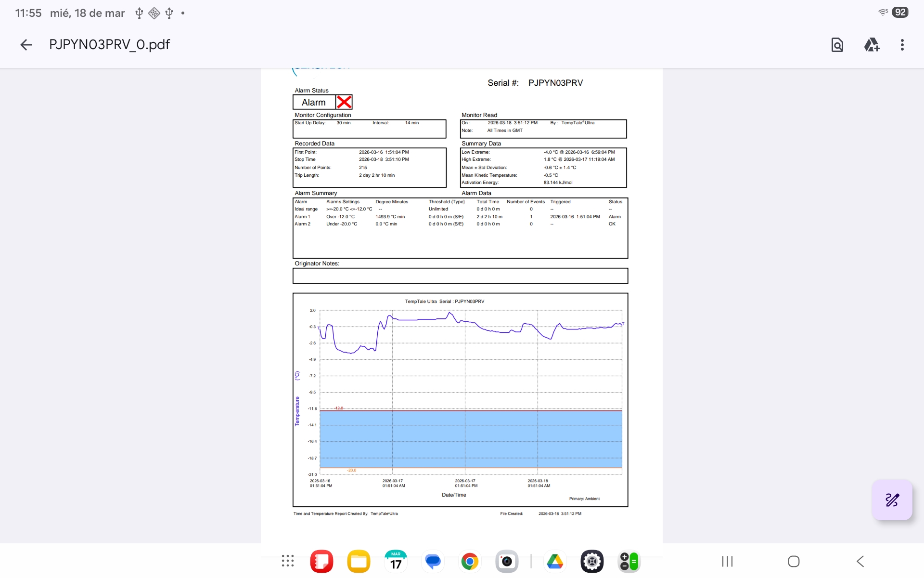Tap the PJPYN03PRV_0.pdf file title
Viewport: 924px width, 578px height.
pyautogui.click(x=109, y=45)
